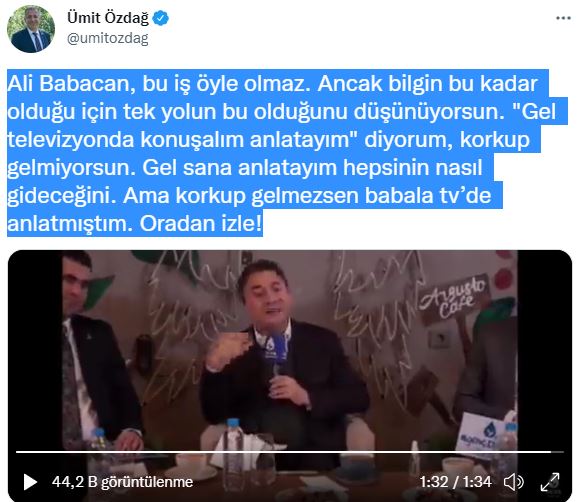Image resolution: width=580 pixels, height=502 pixels.
Task: Expand the video to fullscreen
Action: point(550,482)
